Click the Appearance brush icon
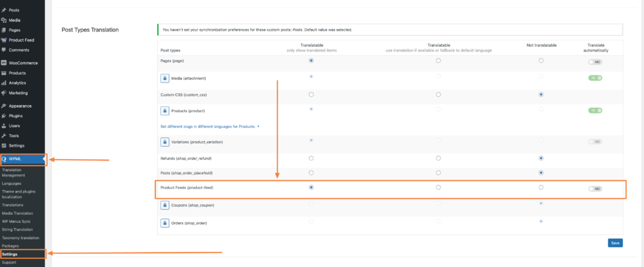The height and width of the screenshot is (267, 644). (4, 106)
